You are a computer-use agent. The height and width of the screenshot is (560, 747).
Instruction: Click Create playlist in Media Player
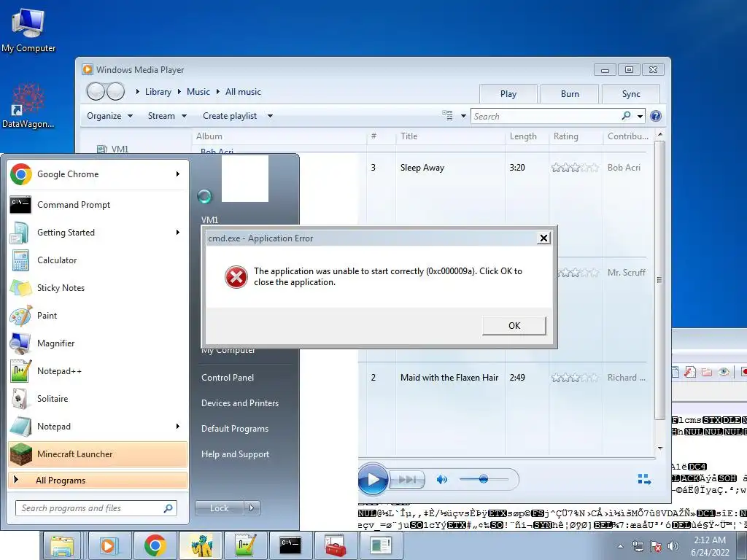tap(230, 116)
